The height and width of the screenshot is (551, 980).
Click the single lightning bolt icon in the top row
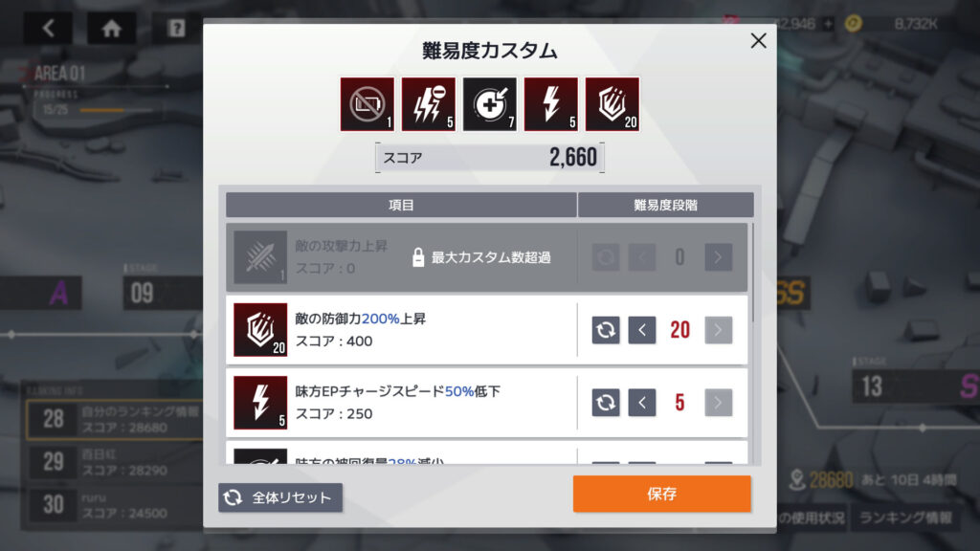(x=550, y=104)
